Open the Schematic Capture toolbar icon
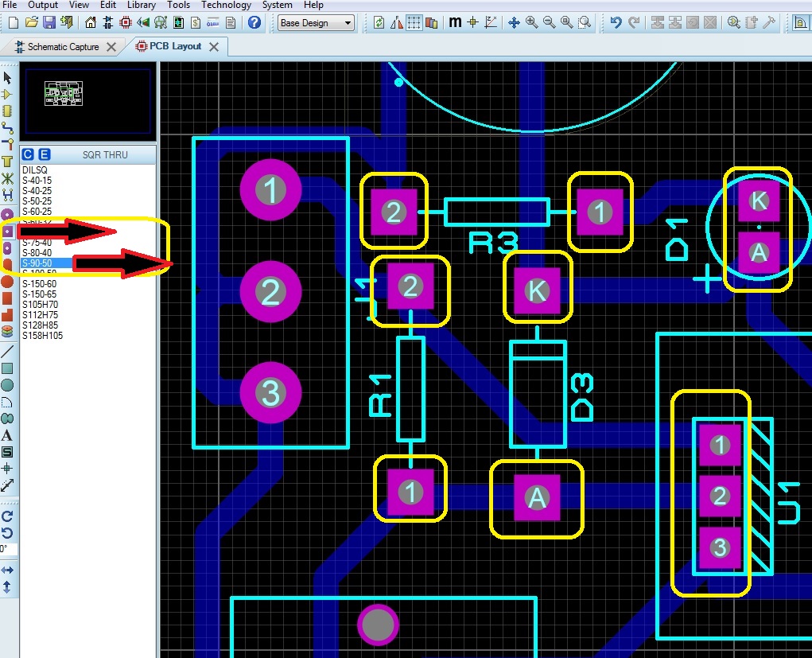812x658 pixels. coord(107,22)
